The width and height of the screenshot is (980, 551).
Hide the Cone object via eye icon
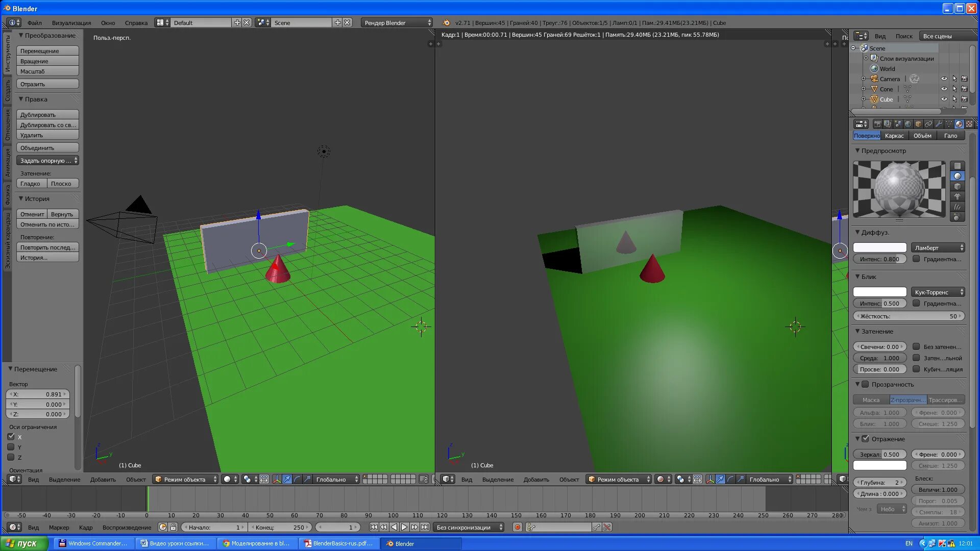pyautogui.click(x=944, y=89)
